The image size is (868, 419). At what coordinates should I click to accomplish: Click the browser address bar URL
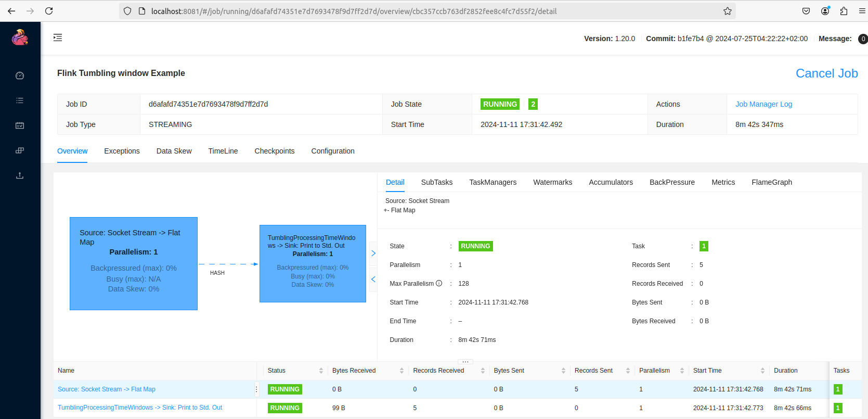(x=354, y=11)
